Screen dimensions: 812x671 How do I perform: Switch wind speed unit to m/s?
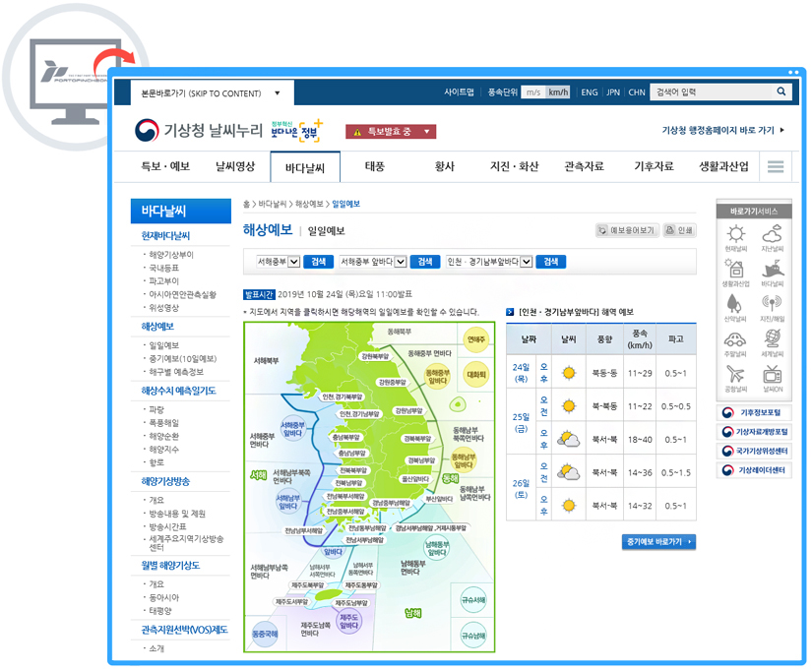point(532,92)
